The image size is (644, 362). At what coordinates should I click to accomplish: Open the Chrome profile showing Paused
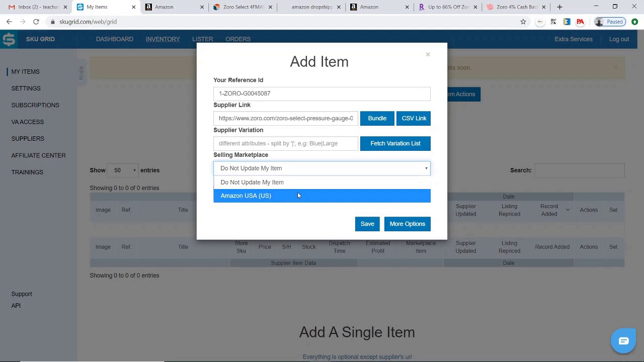609,22
